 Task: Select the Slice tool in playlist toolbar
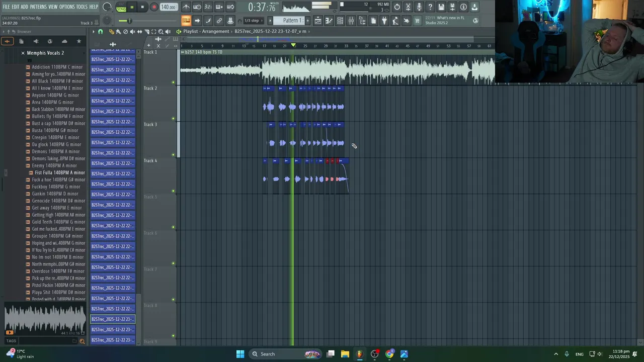coord(147,32)
